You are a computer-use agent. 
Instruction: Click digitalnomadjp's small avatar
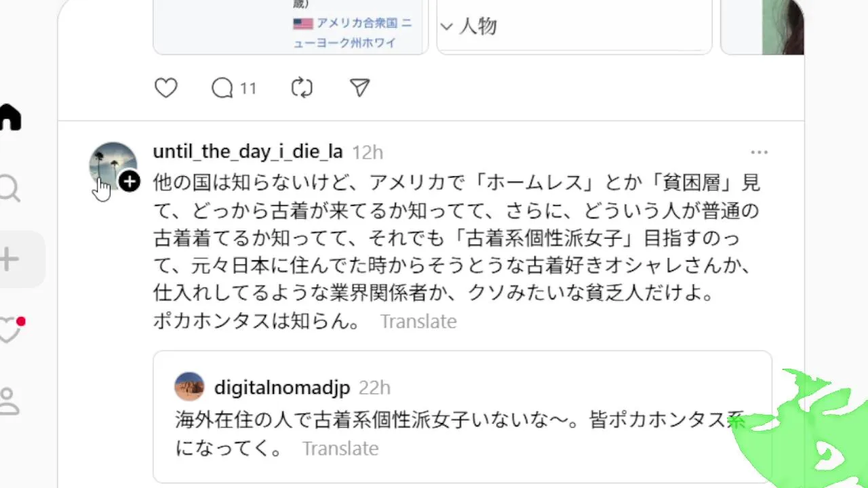189,386
